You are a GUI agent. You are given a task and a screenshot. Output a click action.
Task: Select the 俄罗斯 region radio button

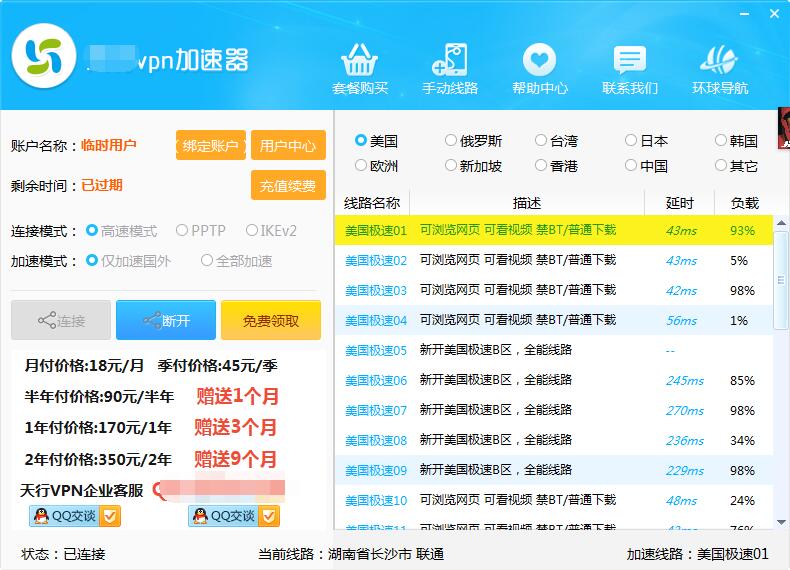451,141
